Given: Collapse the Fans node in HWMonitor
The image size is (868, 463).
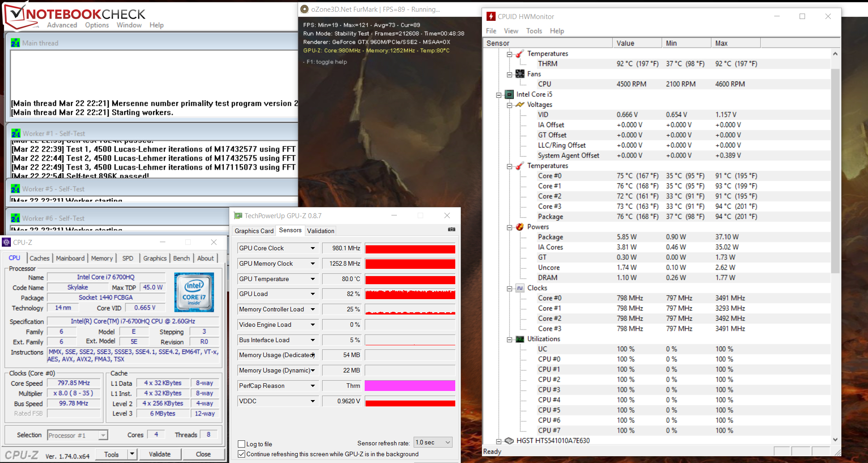Looking at the screenshot, I should [x=509, y=74].
